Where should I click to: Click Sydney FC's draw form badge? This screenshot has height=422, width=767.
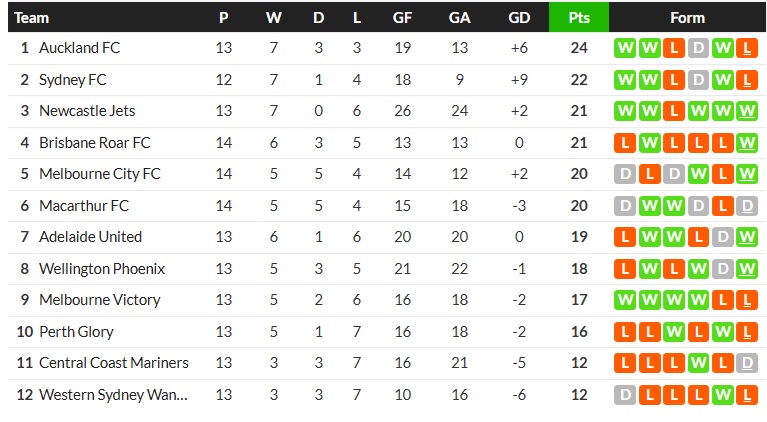coord(699,80)
